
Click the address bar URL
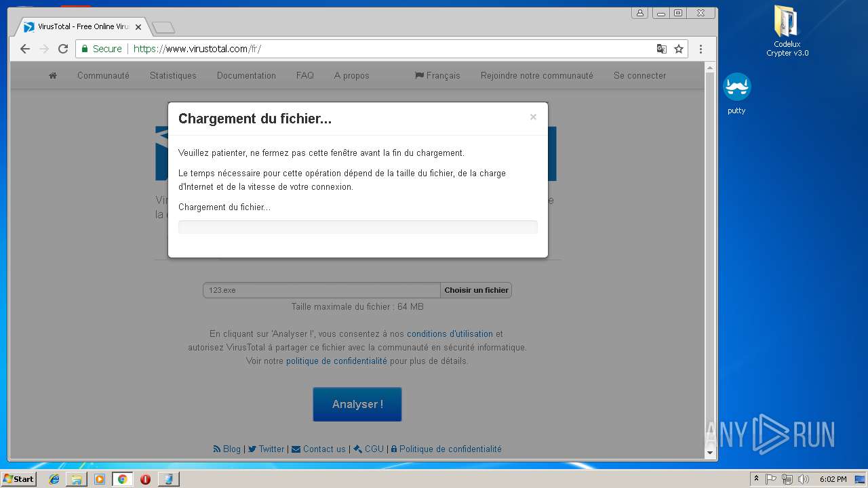point(197,49)
